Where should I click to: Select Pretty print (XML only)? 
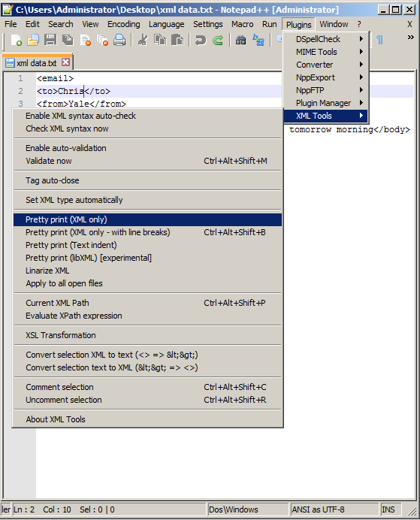tap(147, 219)
